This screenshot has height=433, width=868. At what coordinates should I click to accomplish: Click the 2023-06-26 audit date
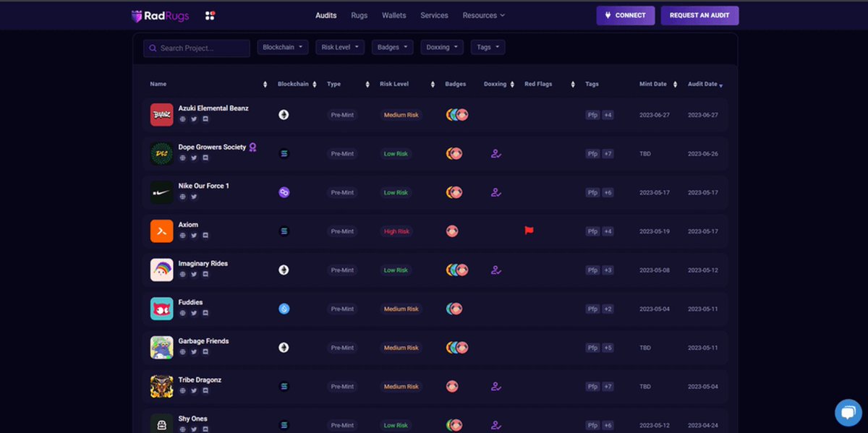[x=702, y=153]
